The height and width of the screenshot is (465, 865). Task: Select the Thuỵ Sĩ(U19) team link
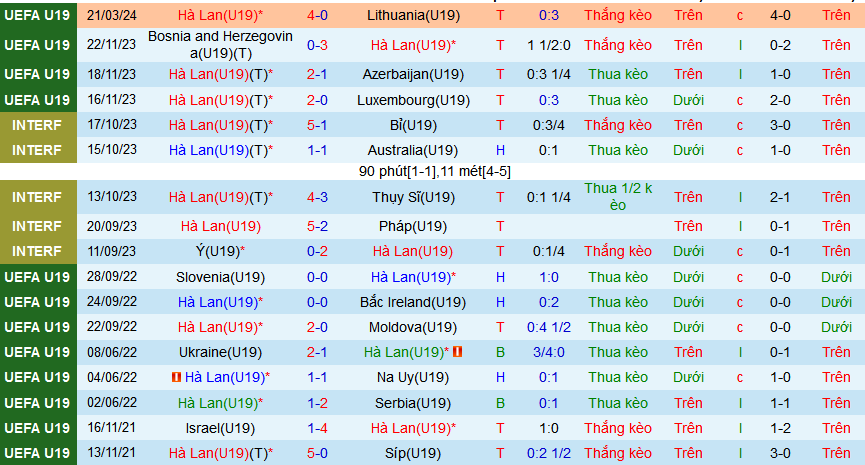point(413,197)
